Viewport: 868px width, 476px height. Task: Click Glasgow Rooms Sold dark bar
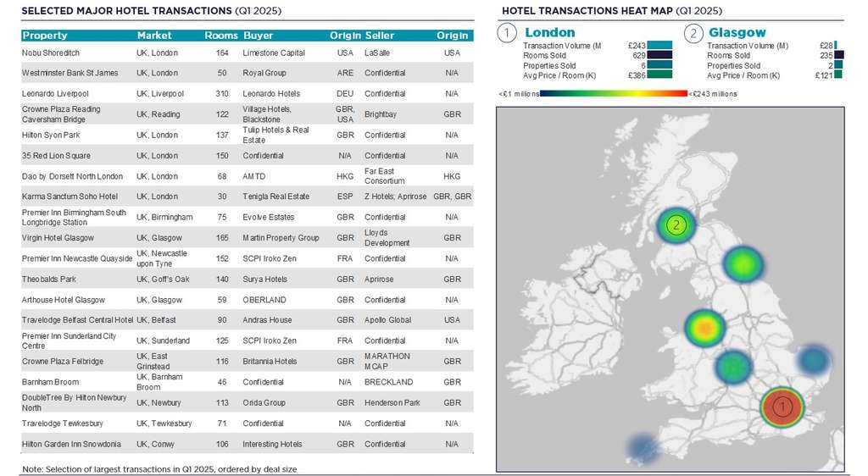click(838, 55)
